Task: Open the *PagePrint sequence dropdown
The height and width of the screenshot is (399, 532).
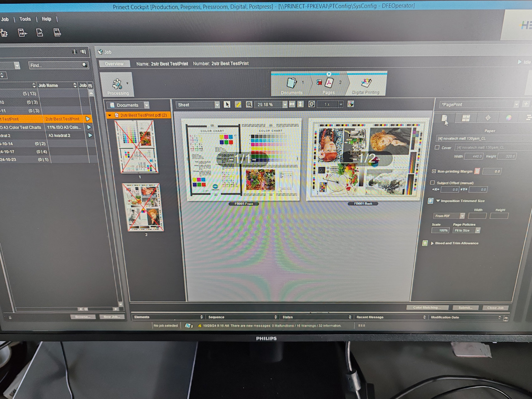Action: click(479, 104)
